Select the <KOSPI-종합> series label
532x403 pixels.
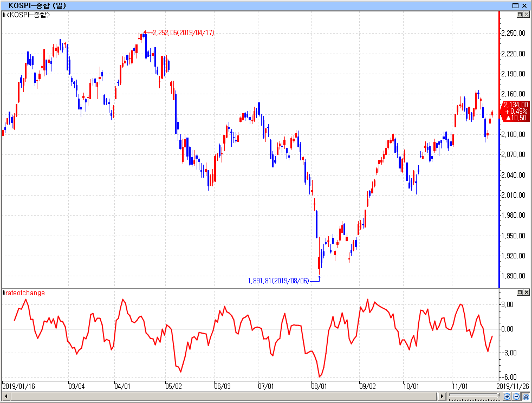28,15
